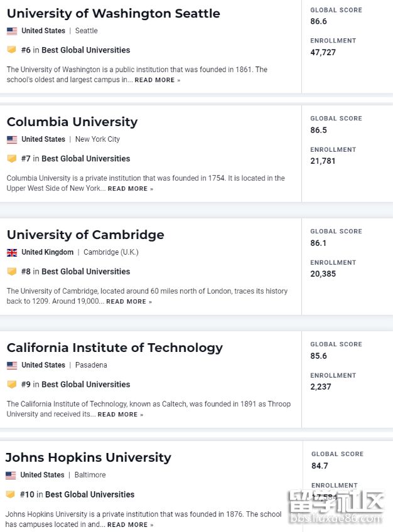Viewport: 393px width, 532px height.
Task: Open the University of Washington Seattle title link
Action: [114, 14]
